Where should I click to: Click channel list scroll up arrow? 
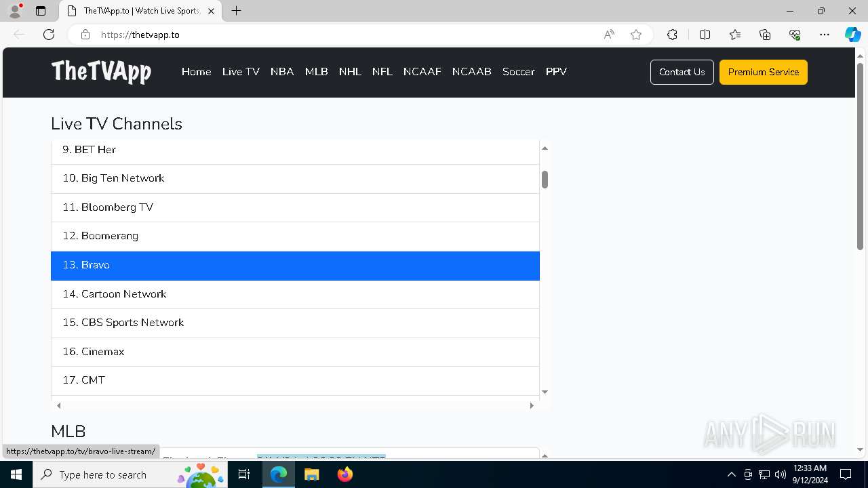pos(545,148)
